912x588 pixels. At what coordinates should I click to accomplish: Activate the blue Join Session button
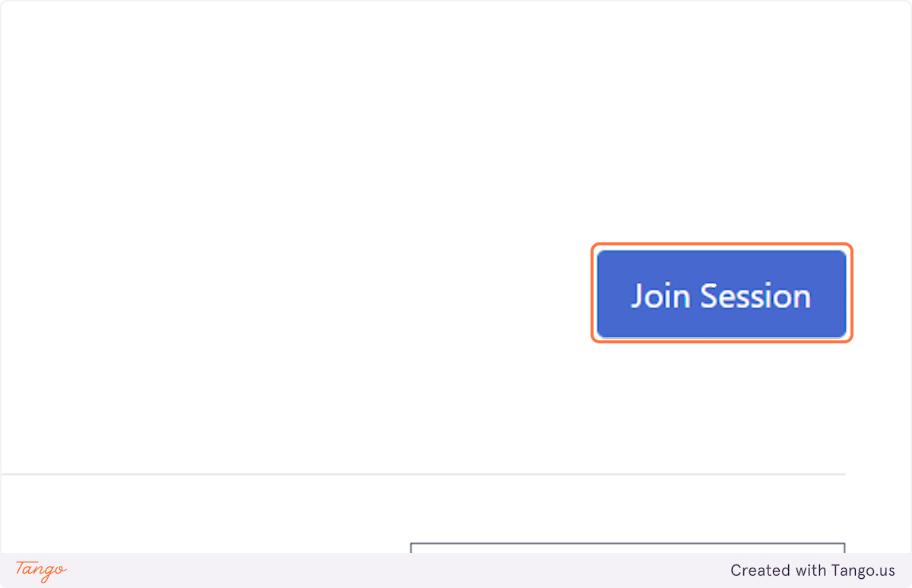coord(721,293)
